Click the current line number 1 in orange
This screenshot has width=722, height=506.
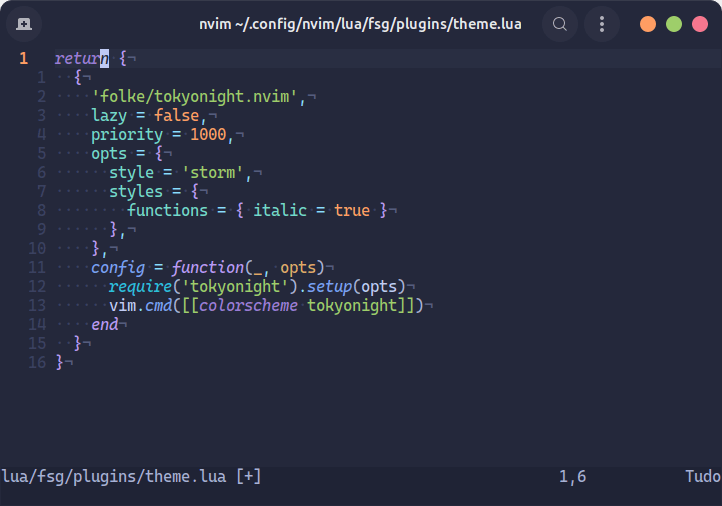click(23, 58)
